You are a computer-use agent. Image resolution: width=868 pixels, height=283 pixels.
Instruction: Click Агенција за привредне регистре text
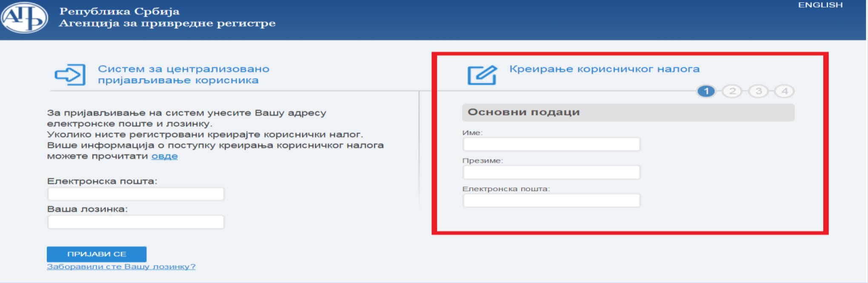pyautogui.click(x=167, y=23)
